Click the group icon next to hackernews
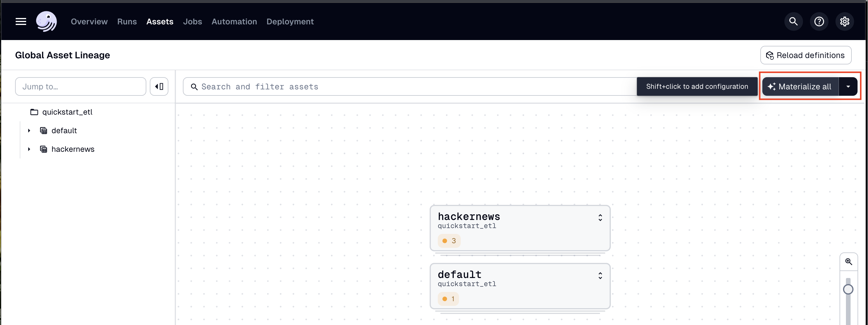 coord(44,149)
